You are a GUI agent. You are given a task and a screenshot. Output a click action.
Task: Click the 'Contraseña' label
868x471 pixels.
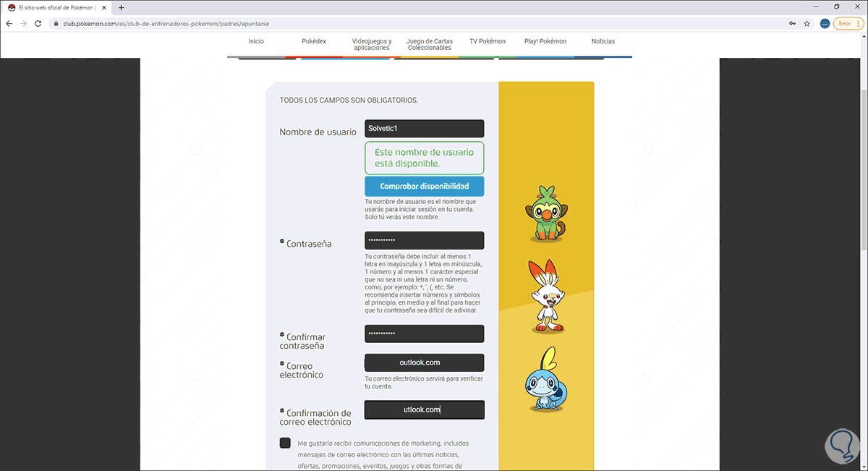pos(309,244)
